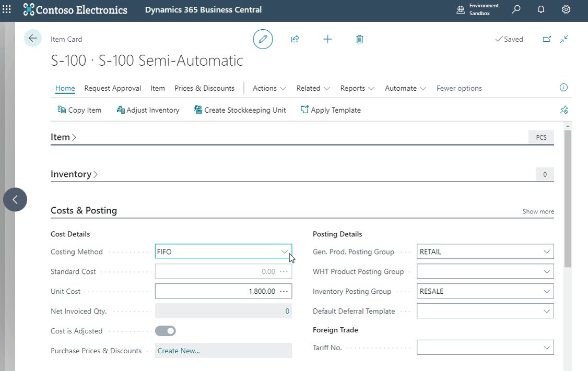The height and width of the screenshot is (371, 588).
Task: Open the Tariff No. dropdown
Action: (x=547, y=348)
